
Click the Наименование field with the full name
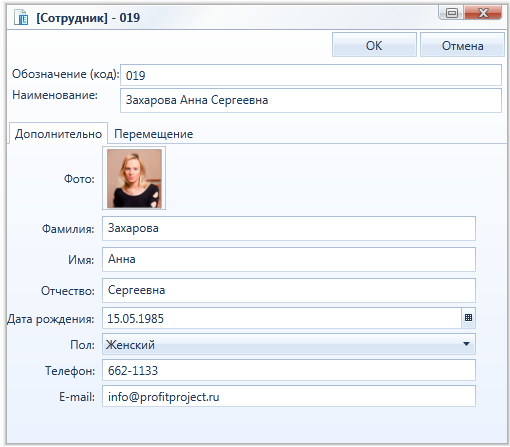click(311, 100)
